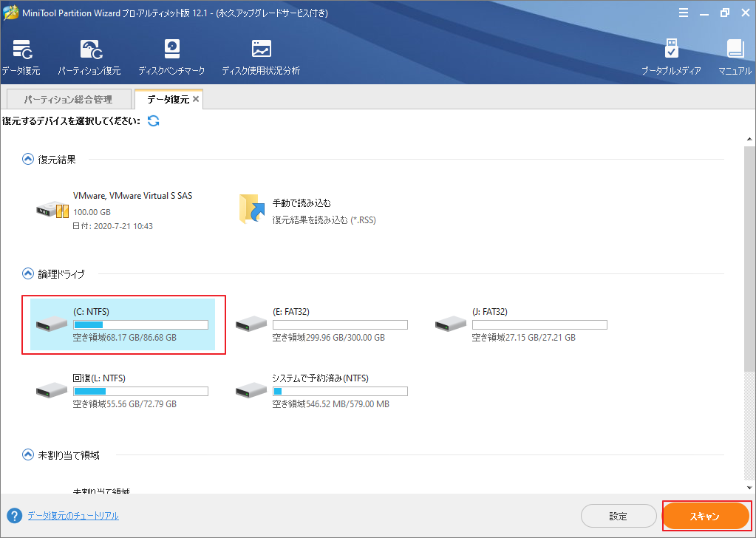Collapse the 論理ドライブ section
This screenshot has width=756, height=538.
[x=28, y=274]
